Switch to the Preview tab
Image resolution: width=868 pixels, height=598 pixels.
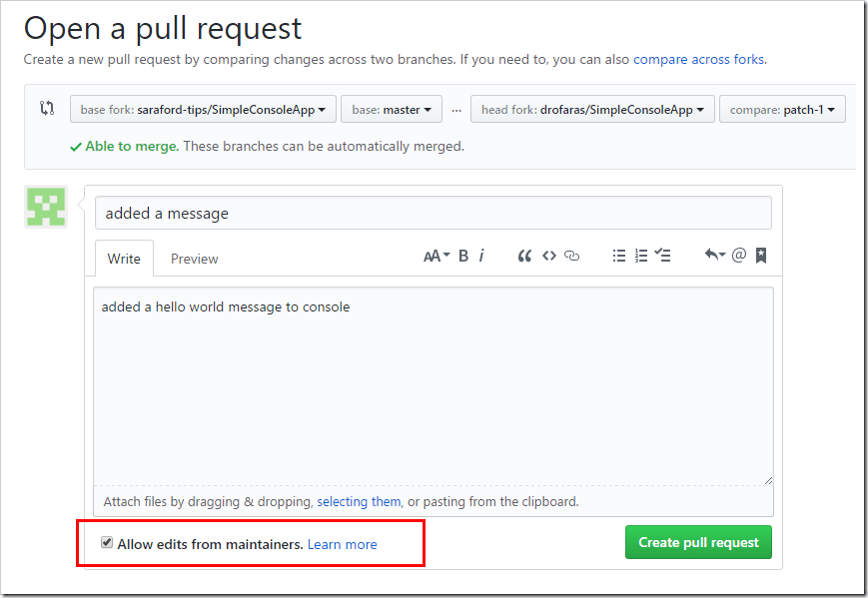[x=194, y=258]
